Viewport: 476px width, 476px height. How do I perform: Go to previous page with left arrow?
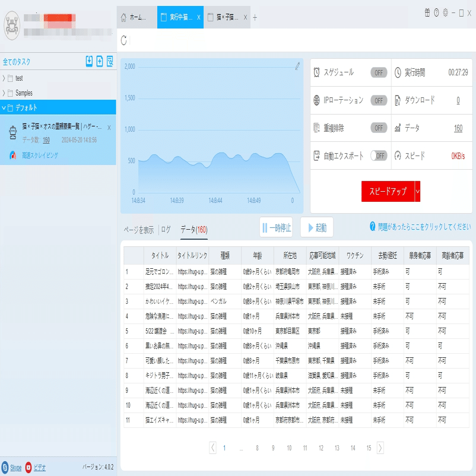coord(213,448)
